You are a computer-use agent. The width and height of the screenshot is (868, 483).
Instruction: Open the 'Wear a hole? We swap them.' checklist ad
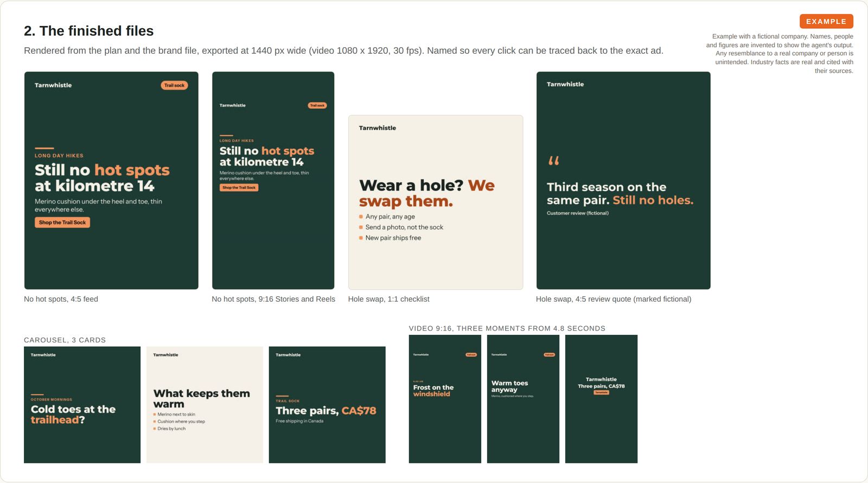(x=436, y=202)
